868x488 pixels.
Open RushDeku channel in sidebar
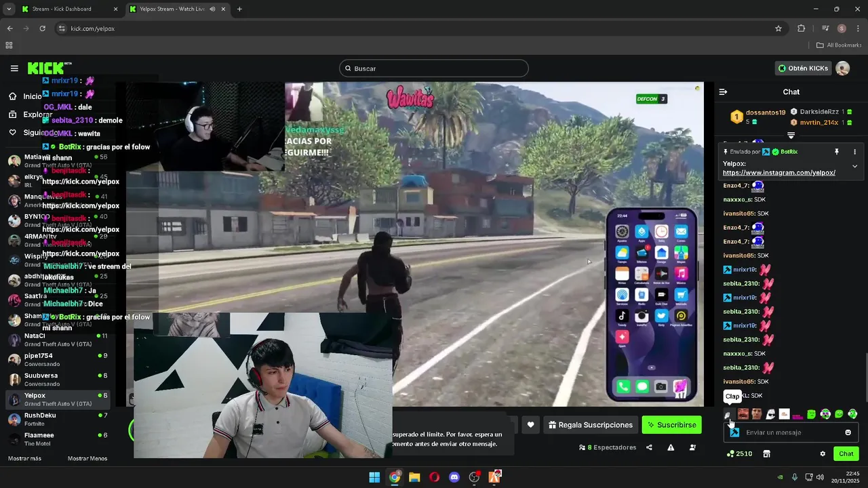(x=58, y=419)
